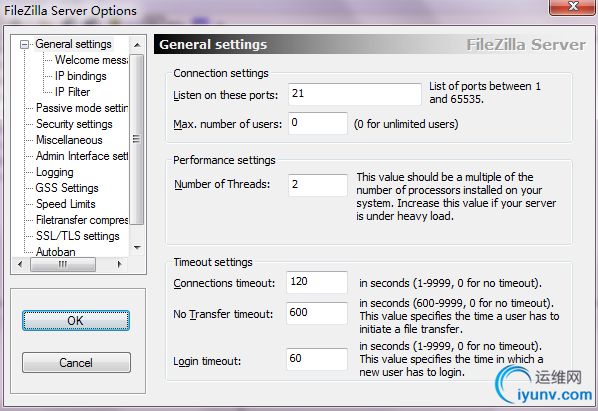The width and height of the screenshot is (598, 411).
Task: Go to Passive mode settings
Action: (x=82, y=108)
